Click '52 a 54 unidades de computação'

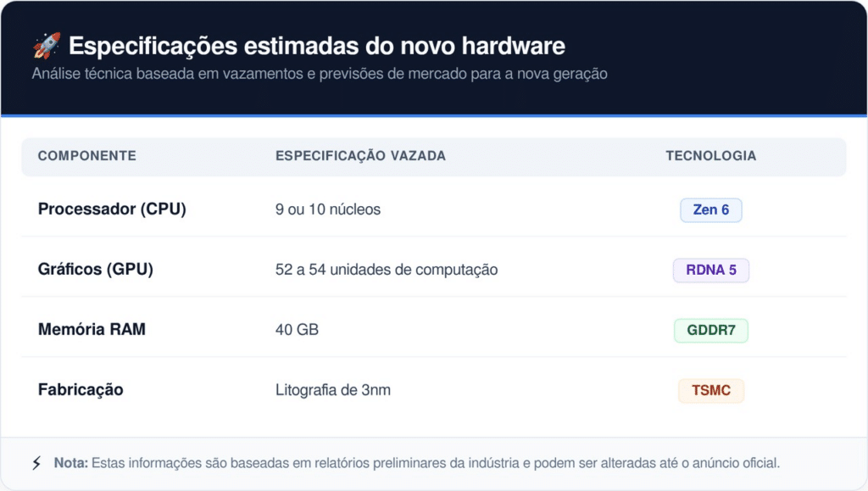(387, 270)
